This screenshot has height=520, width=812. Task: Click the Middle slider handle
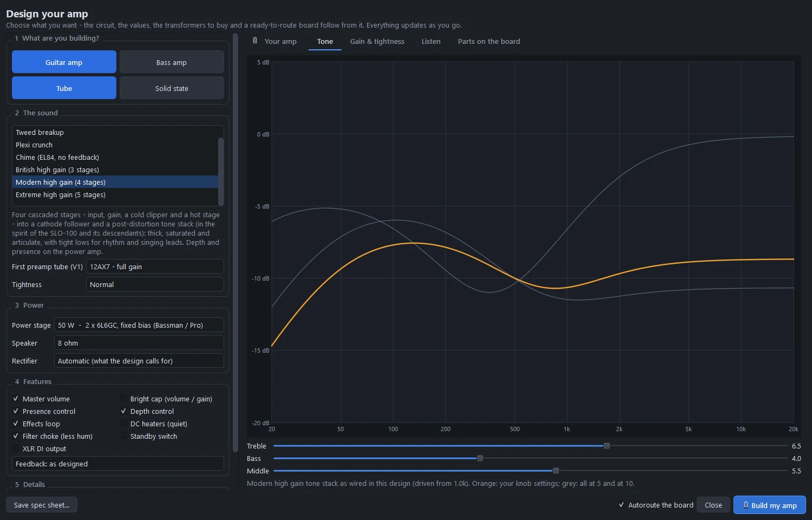coord(556,471)
